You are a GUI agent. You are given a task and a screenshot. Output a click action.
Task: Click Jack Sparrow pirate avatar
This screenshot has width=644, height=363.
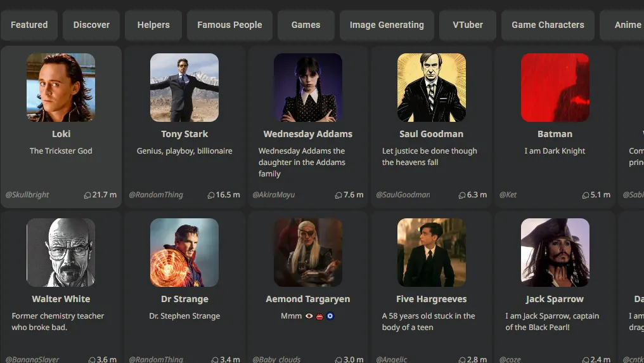click(x=555, y=253)
